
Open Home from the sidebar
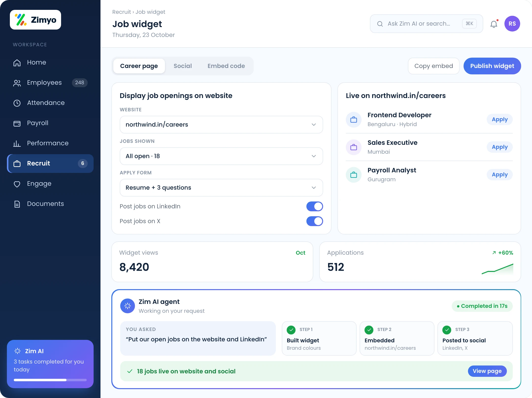coord(50,62)
